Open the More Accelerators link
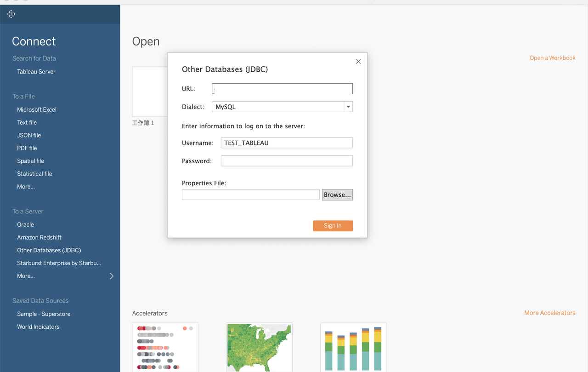Image resolution: width=588 pixels, height=372 pixels. [x=549, y=313]
